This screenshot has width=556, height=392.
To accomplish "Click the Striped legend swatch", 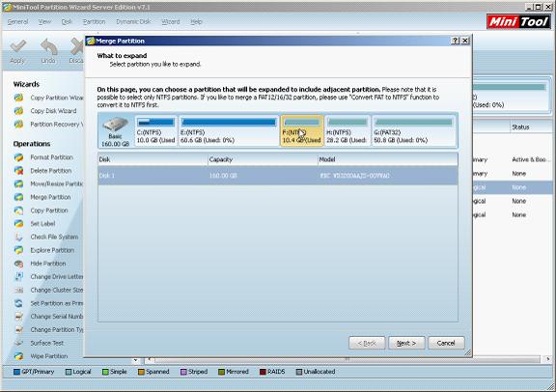I will point(183,372).
